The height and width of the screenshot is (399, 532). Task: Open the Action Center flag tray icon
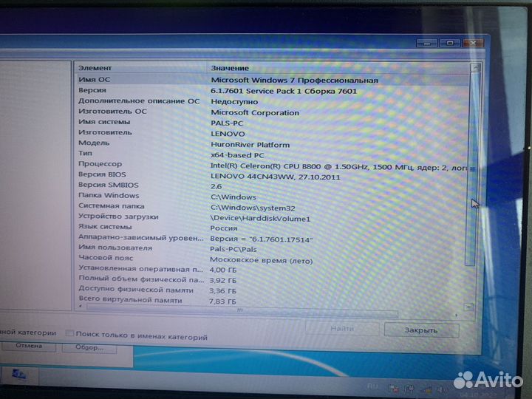click(394, 389)
